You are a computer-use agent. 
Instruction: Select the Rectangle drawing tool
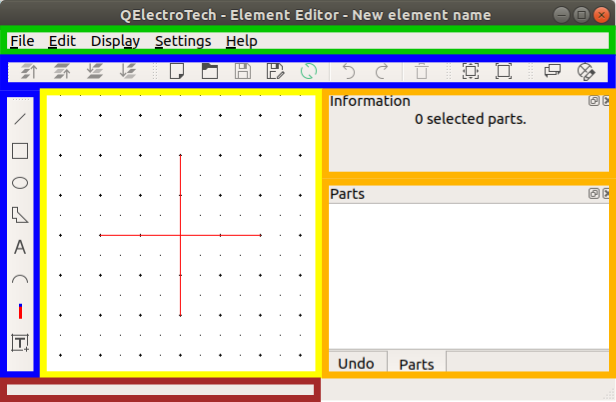point(19,151)
